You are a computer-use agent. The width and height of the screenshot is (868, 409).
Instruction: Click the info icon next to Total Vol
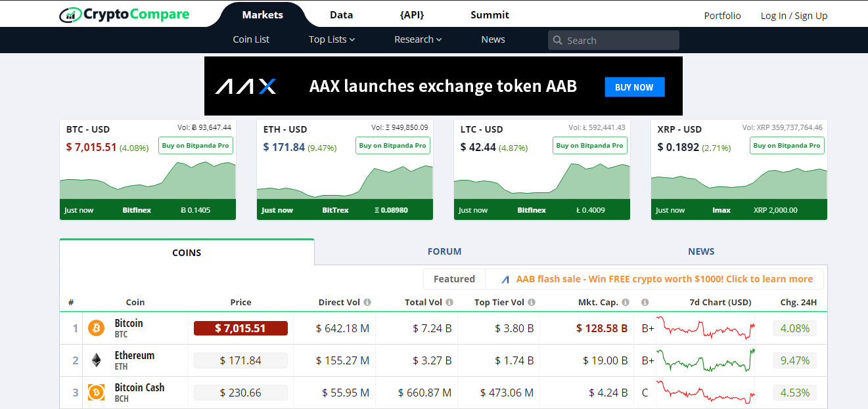pyautogui.click(x=449, y=303)
